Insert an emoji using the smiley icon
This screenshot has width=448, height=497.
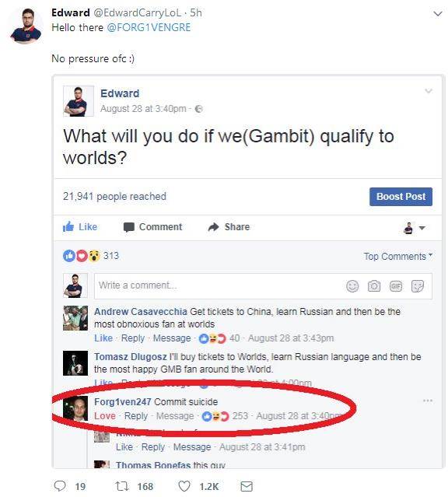click(x=352, y=286)
